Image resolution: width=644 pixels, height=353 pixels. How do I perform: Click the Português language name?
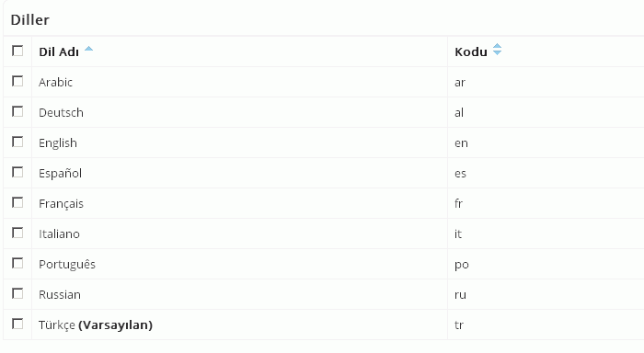[67, 265]
